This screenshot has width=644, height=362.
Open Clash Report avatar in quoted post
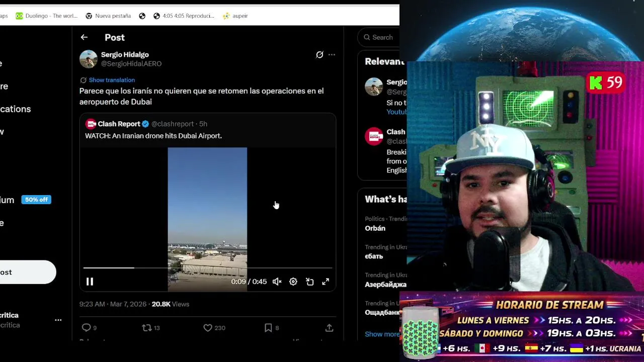coord(91,124)
